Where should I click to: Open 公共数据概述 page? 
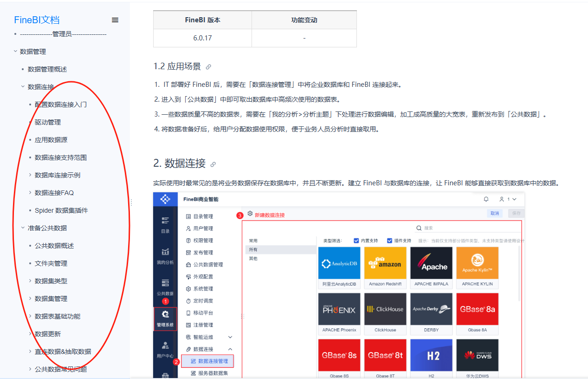54,246
